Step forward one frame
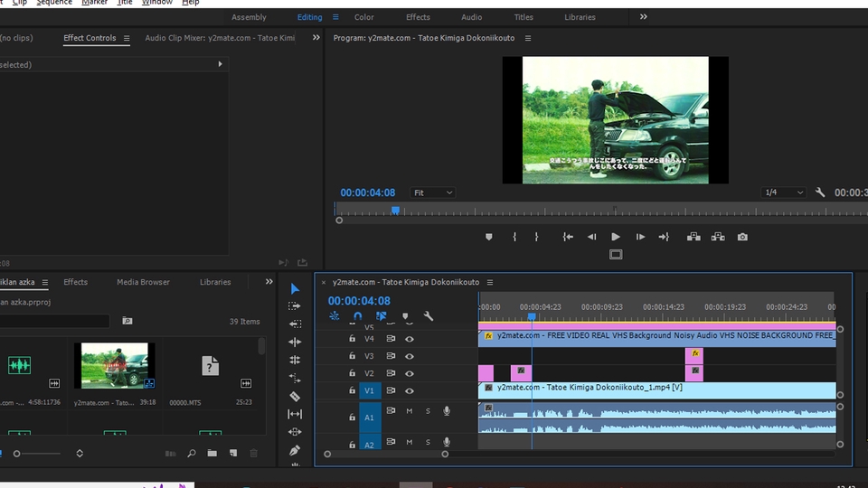 [640, 237]
